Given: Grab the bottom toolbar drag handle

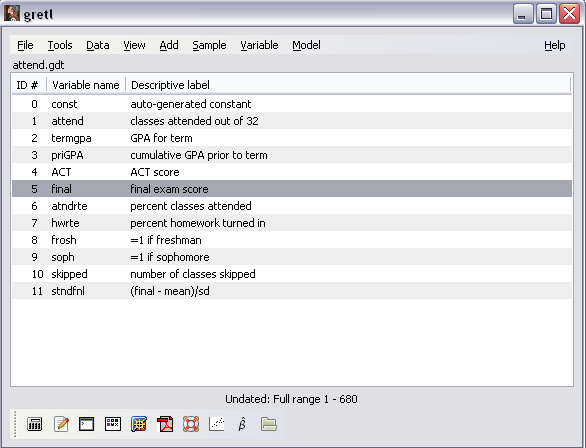Looking at the screenshot, I should coord(15,424).
